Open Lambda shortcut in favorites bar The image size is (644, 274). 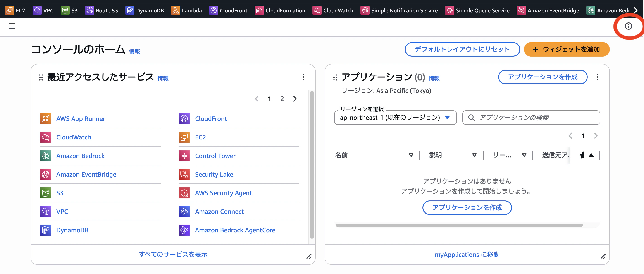tap(186, 10)
